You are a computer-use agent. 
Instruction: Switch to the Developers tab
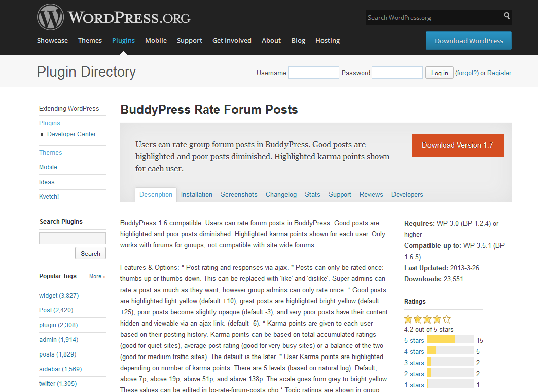(407, 194)
